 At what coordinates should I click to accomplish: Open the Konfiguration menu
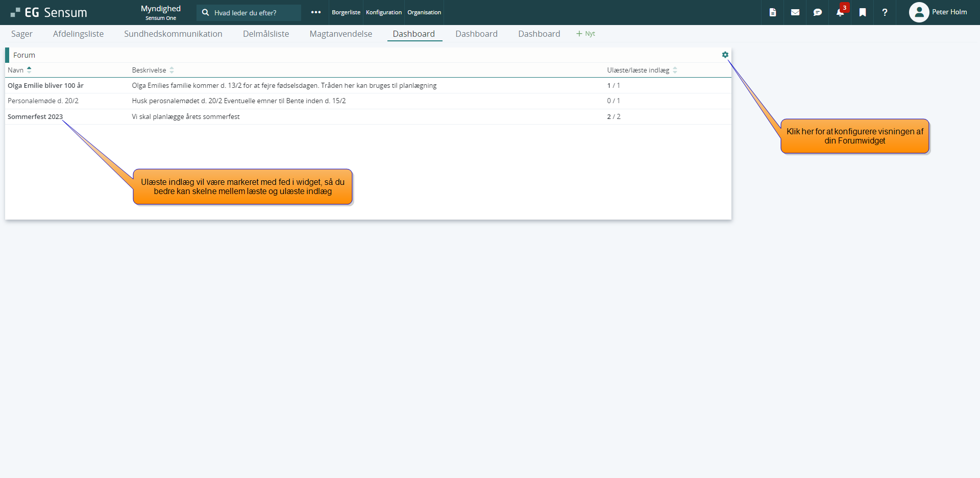pos(383,12)
